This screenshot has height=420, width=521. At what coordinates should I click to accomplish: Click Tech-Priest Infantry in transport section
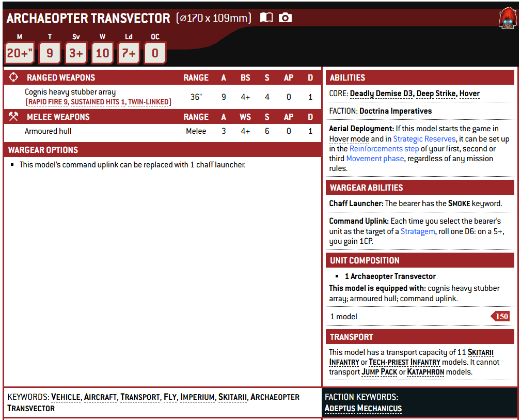(404, 362)
